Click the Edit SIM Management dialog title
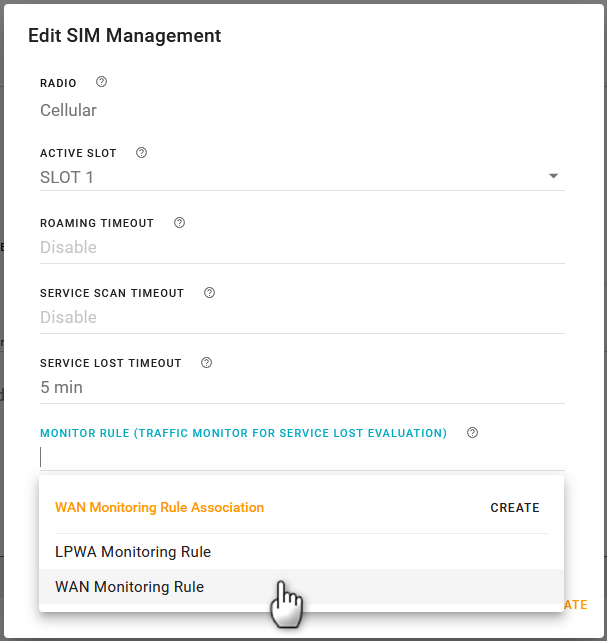The width and height of the screenshot is (607, 641). (124, 36)
